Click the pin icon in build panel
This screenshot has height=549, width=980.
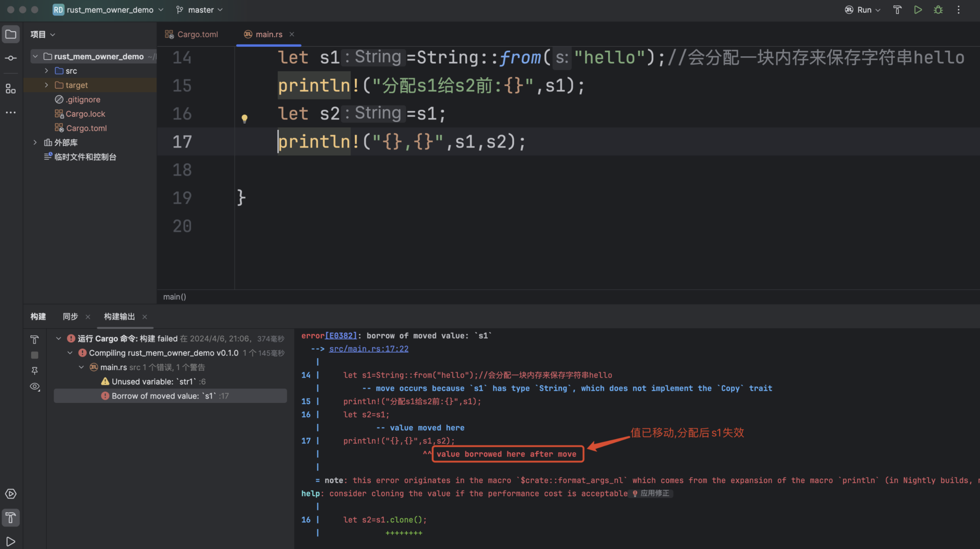[x=34, y=370]
